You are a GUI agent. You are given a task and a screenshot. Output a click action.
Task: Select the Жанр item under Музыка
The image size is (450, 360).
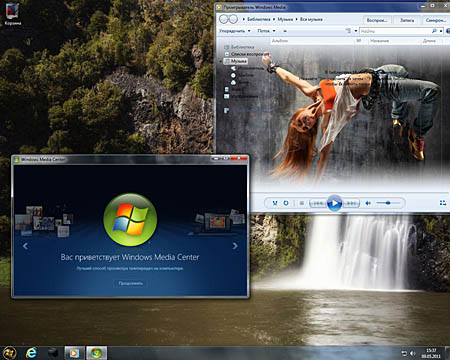click(x=239, y=82)
